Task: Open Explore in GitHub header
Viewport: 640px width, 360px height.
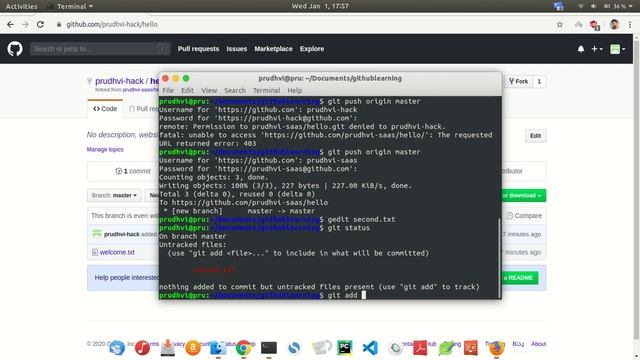Action: 312,49
